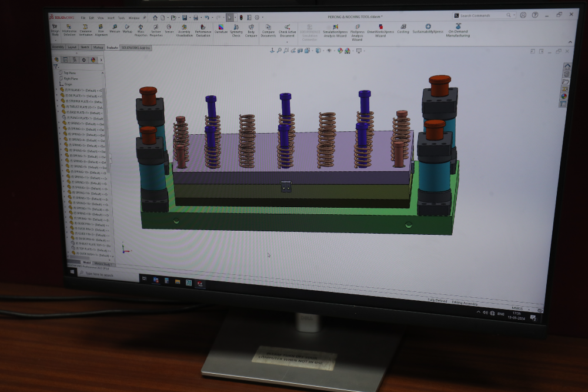This screenshot has height=392, width=588.
Task: Open the Check Active Document dropdown arrow
Action: pyautogui.click(x=287, y=41)
